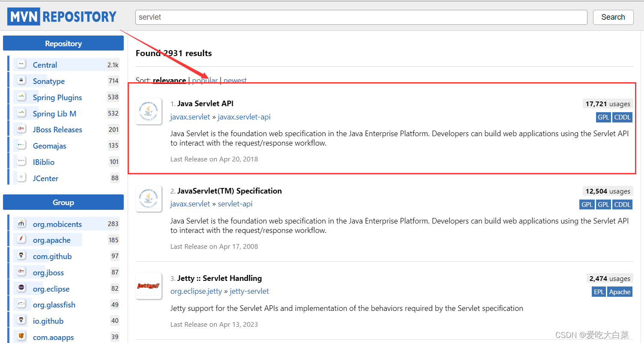Click the Central repository icon
Screen dimensions: 644x343
pyautogui.click(x=21, y=64)
